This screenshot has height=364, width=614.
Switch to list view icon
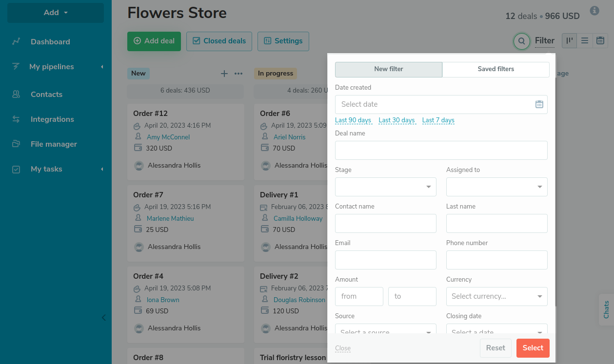[x=585, y=41]
